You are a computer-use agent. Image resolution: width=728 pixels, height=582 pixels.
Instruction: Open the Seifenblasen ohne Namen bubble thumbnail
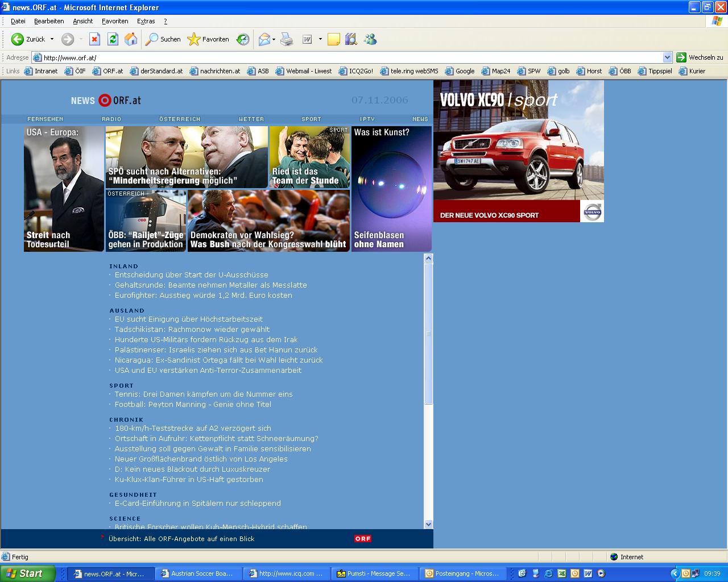(391, 189)
